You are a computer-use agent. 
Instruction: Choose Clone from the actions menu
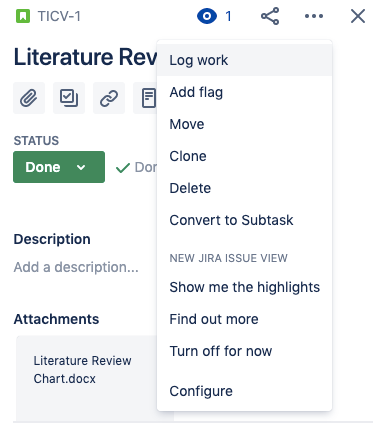click(244, 156)
